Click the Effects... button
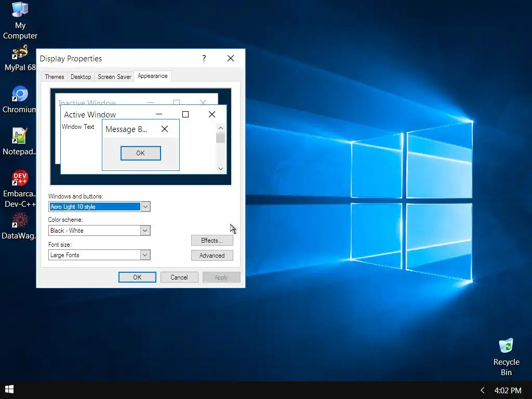 [x=212, y=241]
